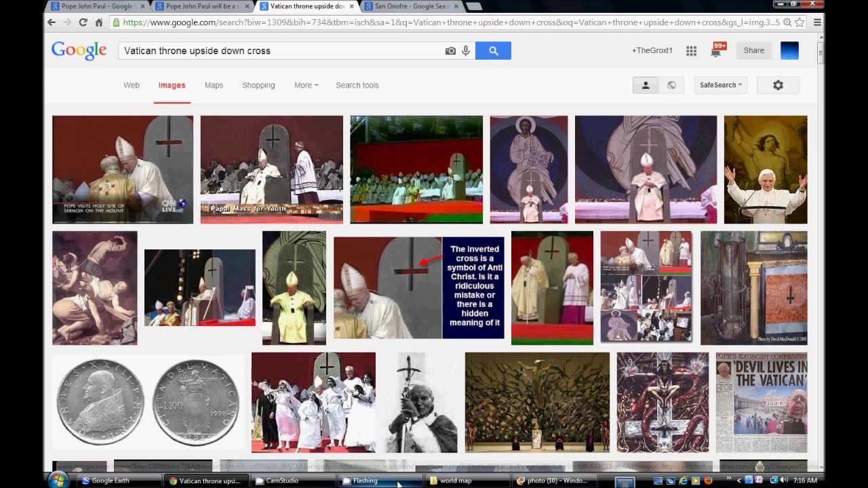Open the Caravaggio crucifixion painting thumbnail
The height and width of the screenshot is (488, 868).
pos(95,288)
